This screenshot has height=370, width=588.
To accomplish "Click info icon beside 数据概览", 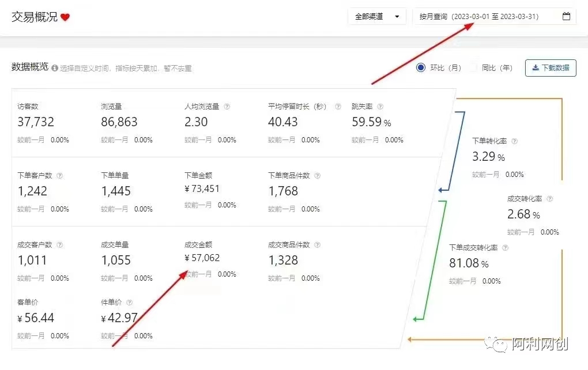I will tap(55, 68).
